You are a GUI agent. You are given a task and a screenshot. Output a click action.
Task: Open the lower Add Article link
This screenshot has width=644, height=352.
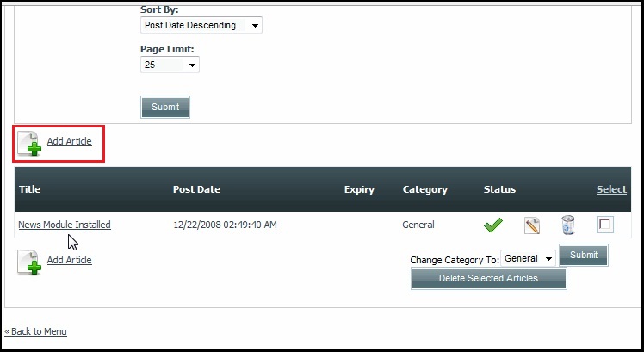click(x=70, y=260)
